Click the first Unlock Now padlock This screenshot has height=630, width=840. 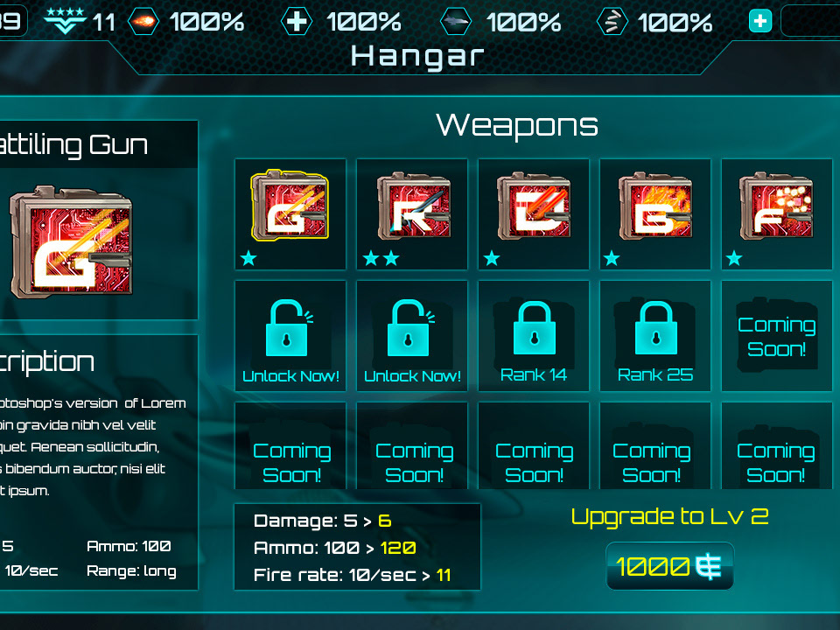(290, 336)
